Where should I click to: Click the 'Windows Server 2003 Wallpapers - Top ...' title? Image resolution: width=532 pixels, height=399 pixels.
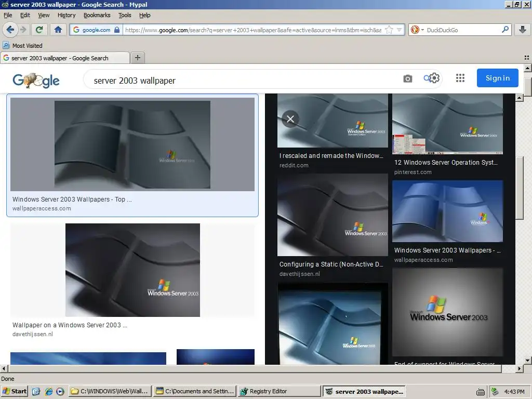click(x=72, y=199)
